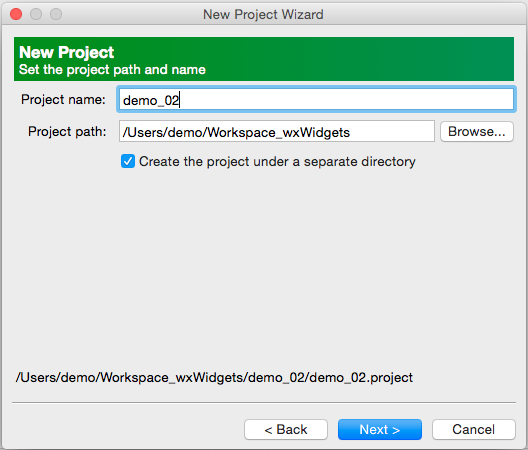The height and width of the screenshot is (450, 528).
Task: Proceed with the Next > button
Action: (380, 429)
